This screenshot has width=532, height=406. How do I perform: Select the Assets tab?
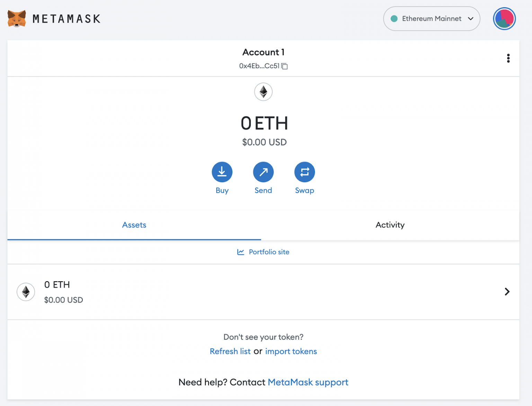134,225
